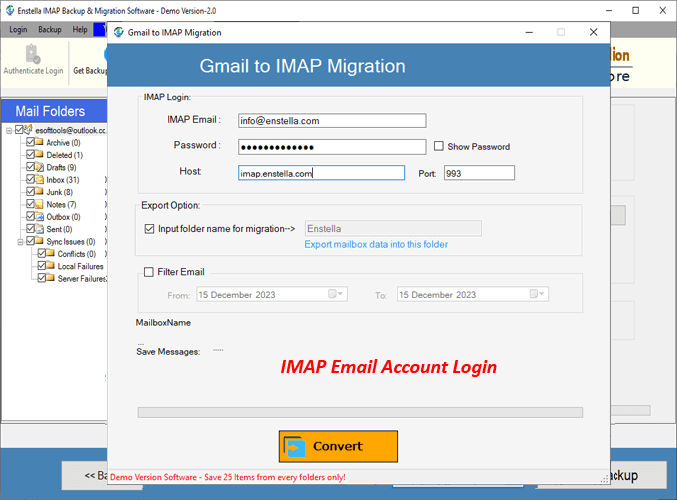This screenshot has width=677, height=500.
Task: Uncheck the Deleted (1) folder checkbox
Action: pyautogui.click(x=30, y=155)
